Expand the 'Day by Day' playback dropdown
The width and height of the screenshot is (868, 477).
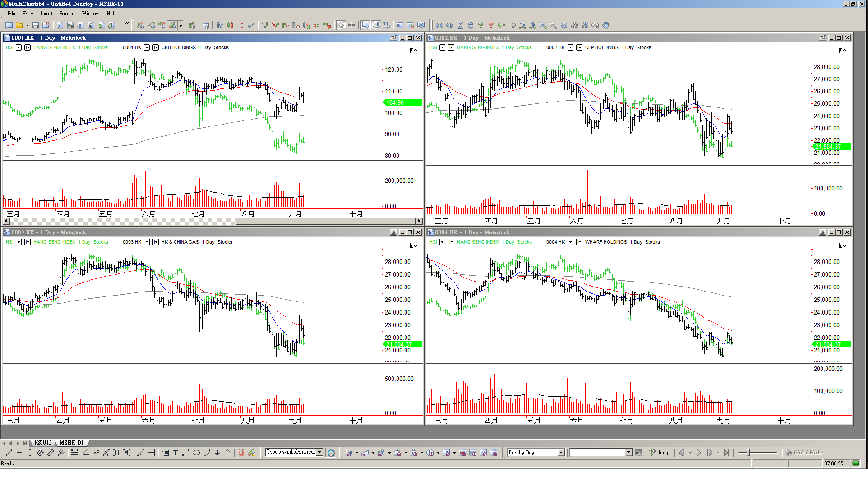pos(561,453)
